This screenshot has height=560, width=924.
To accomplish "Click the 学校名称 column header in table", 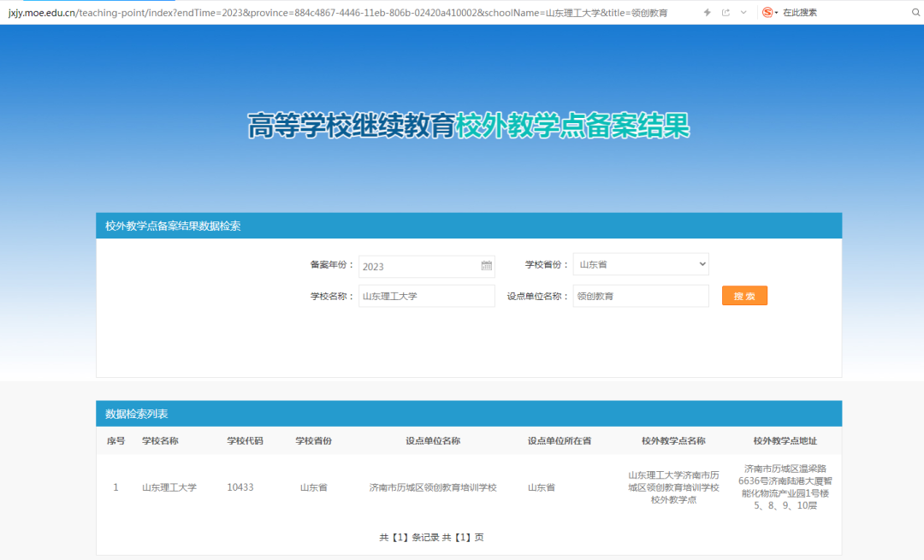I will (160, 441).
